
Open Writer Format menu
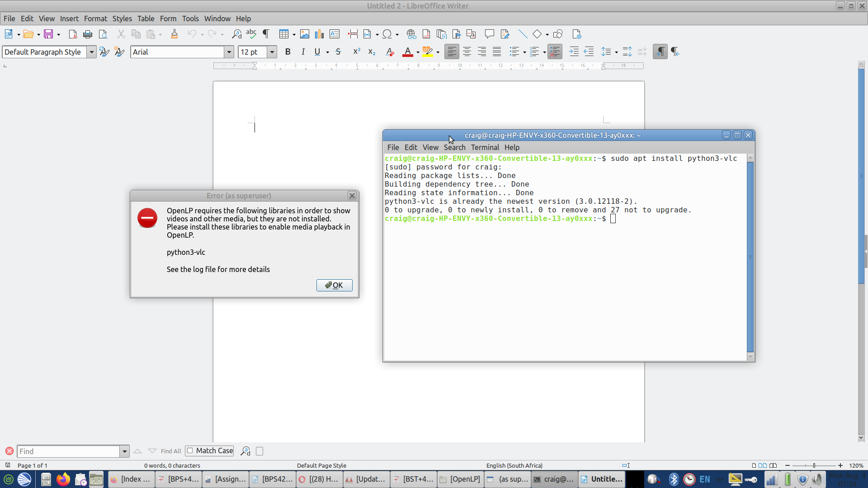95,19
